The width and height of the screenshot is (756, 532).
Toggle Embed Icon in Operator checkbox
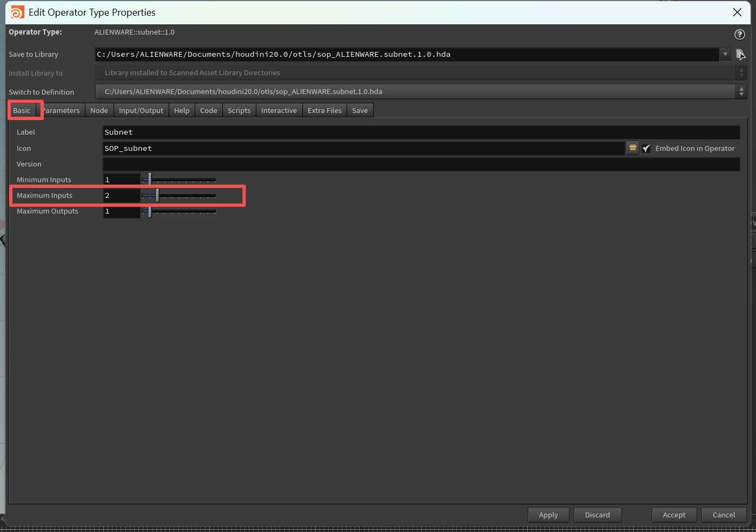click(x=646, y=148)
